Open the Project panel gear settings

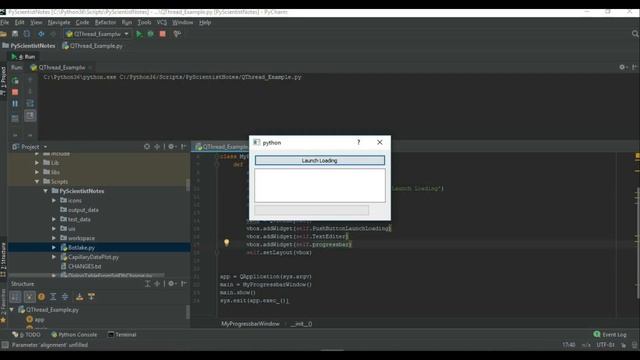tap(172, 147)
